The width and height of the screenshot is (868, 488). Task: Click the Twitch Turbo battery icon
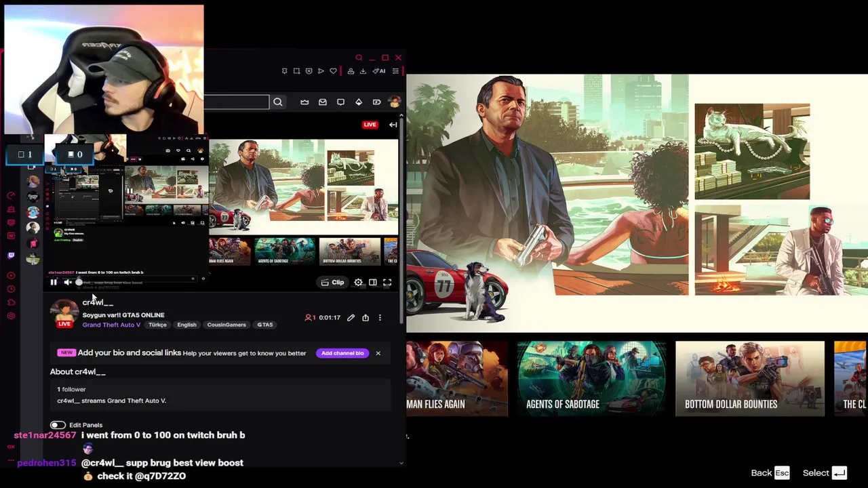pos(376,102)
